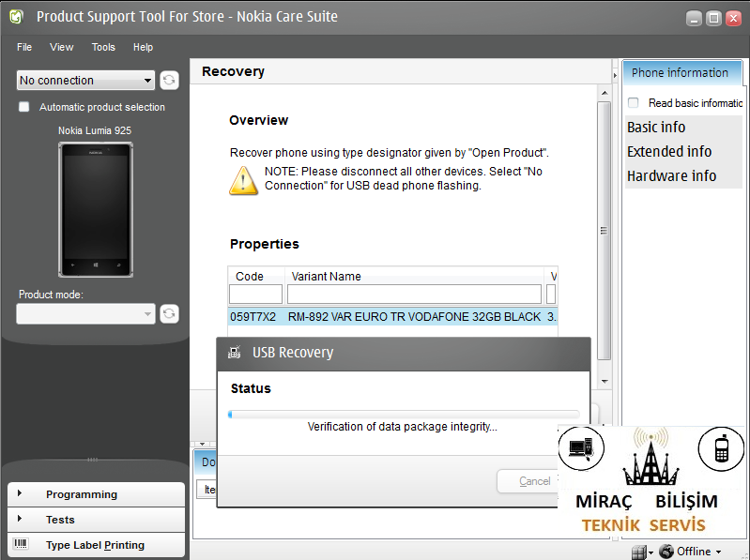Image resolution: width=750 pixels, height=560 pixels.
Task: Click the USB Recovery dialog icon
Action: click(x=234, y=353)
